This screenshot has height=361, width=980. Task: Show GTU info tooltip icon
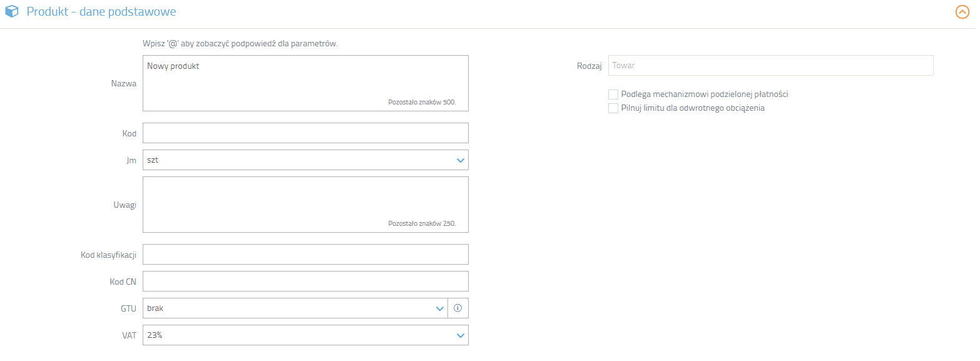click(x=457, y=308)
